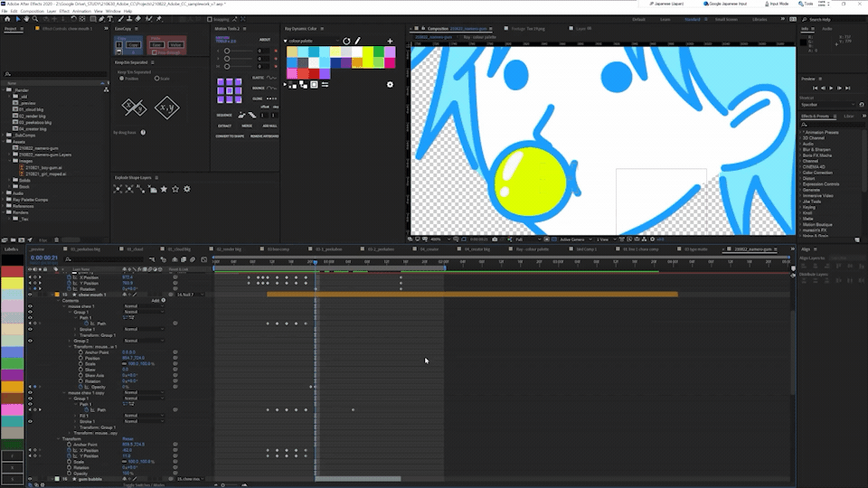Click the current time 0:00:00:21 field
Screen dimensions: 868x488
coord(44,258)
